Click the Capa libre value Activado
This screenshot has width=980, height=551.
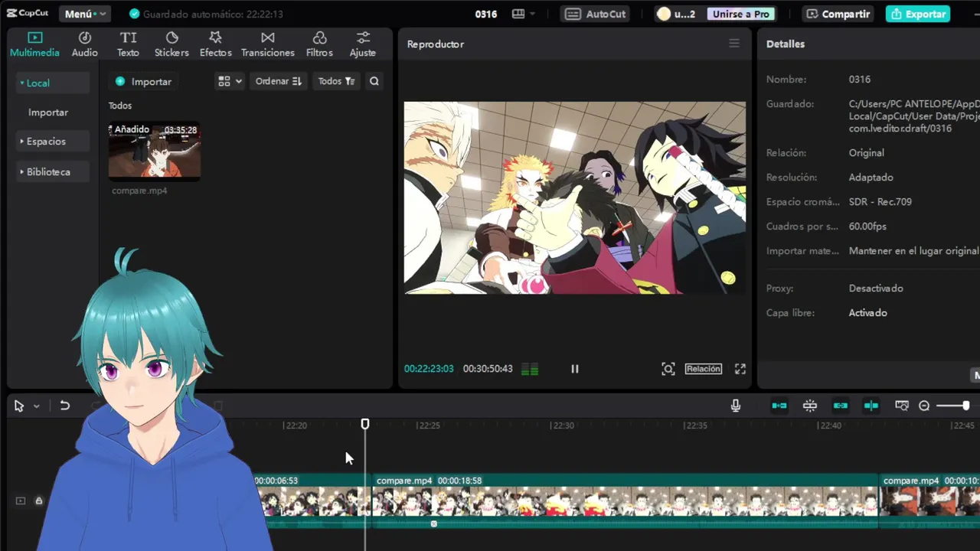click(x=868, y=312)
